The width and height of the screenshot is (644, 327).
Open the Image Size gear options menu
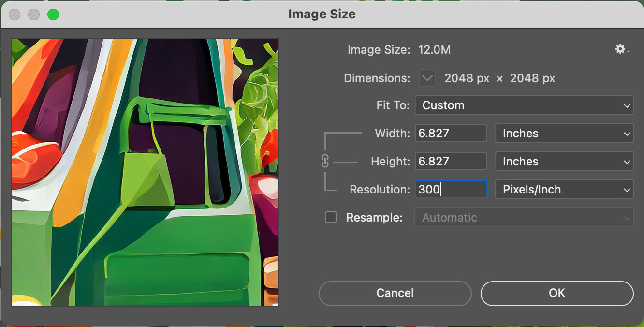(620, 49)
